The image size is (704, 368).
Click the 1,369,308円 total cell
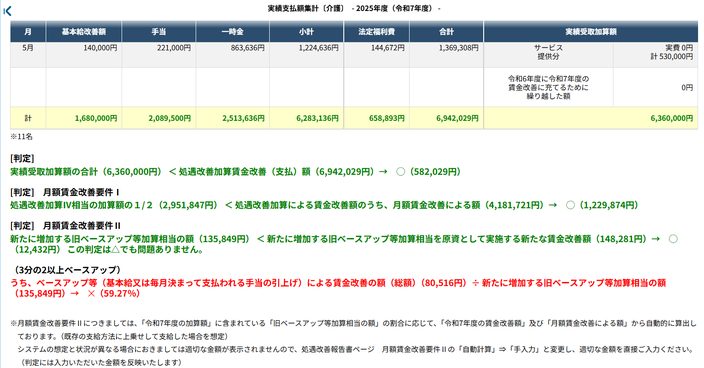(458, 48)
